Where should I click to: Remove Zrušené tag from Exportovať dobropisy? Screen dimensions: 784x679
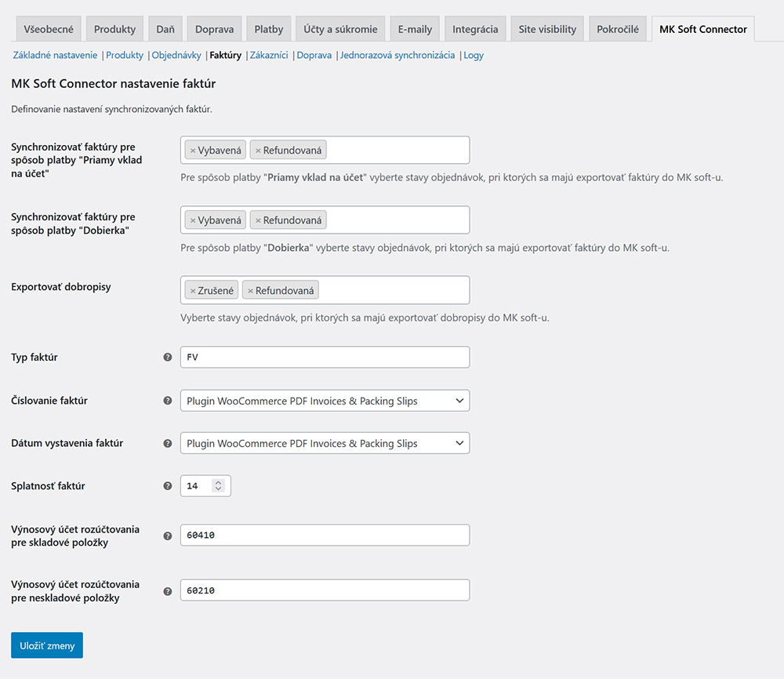click(x=193, y=291)
